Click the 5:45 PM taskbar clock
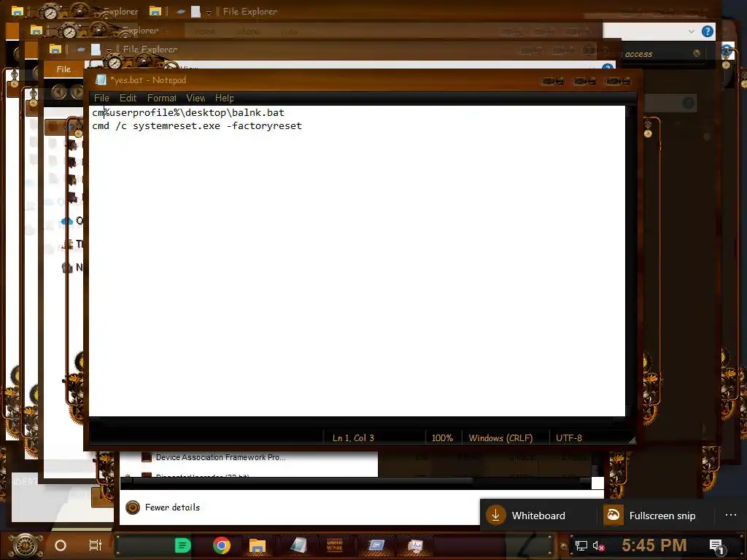 point(654,545)
